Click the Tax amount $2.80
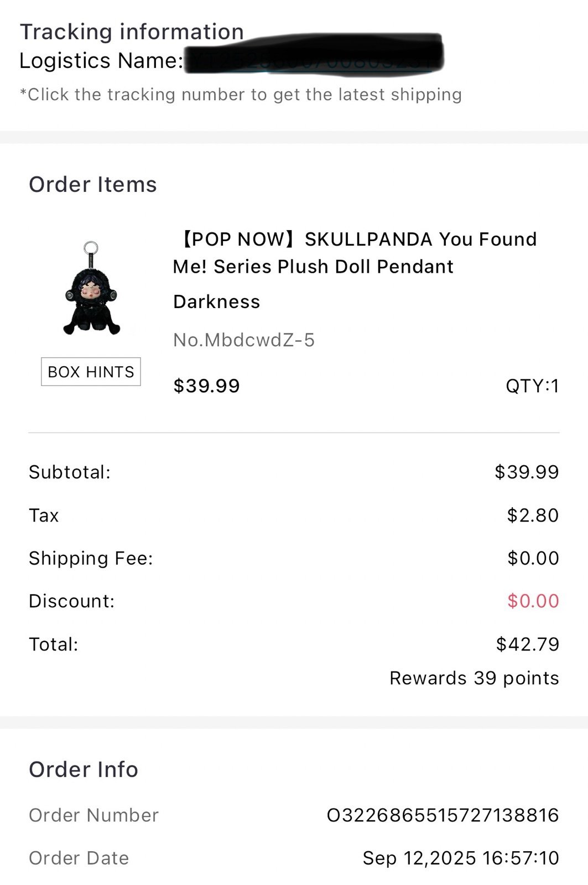 533,515
